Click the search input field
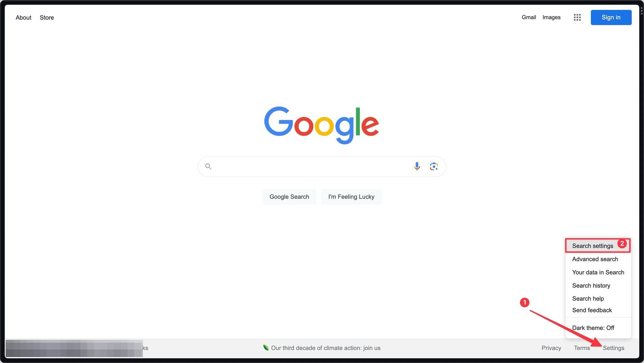The image size is (644, 363). [x=322, y=166]
